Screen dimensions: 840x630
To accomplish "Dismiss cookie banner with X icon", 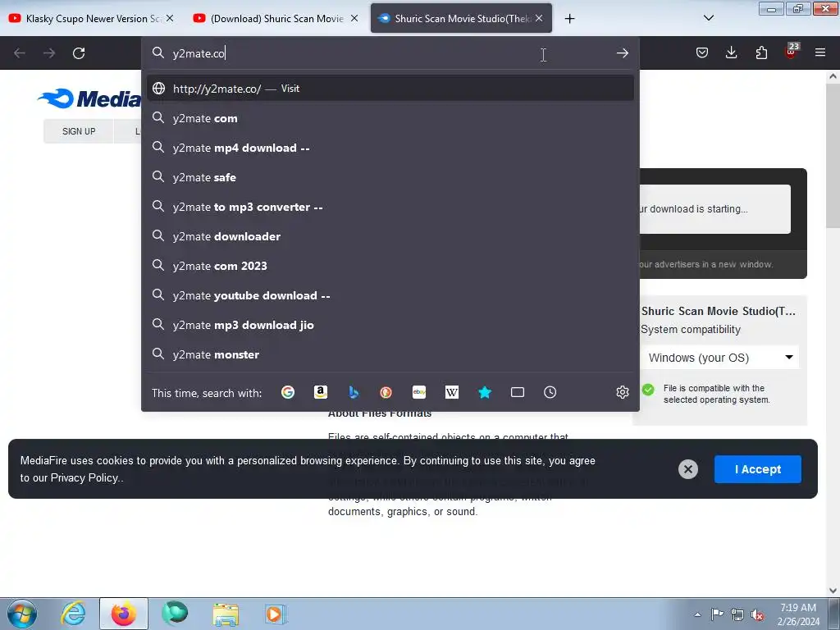I will click(x=688, y=469).
